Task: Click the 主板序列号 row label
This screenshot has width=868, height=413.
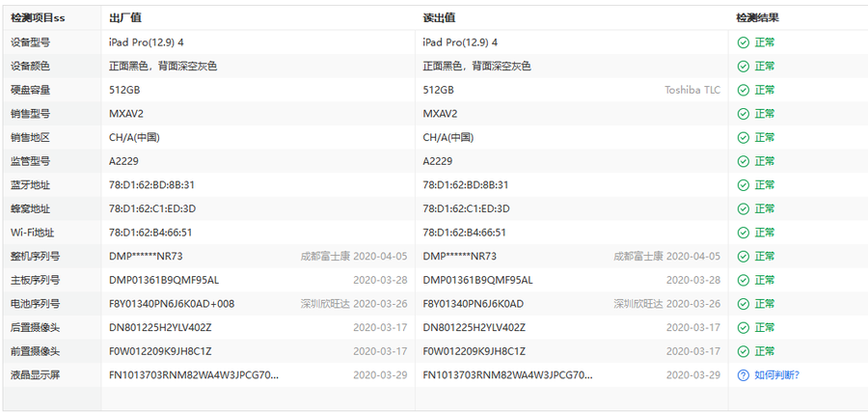Action: tap(37, 280)
